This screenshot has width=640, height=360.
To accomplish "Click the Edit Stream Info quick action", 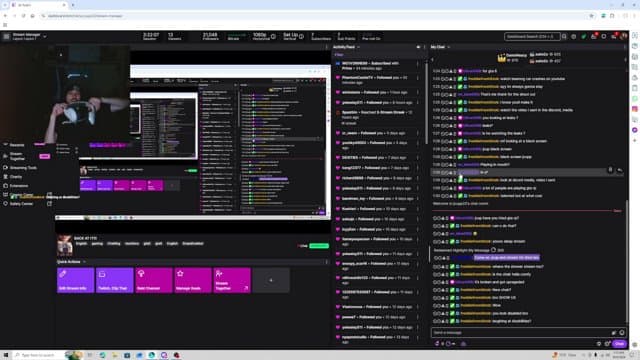I will click(76, 280).
